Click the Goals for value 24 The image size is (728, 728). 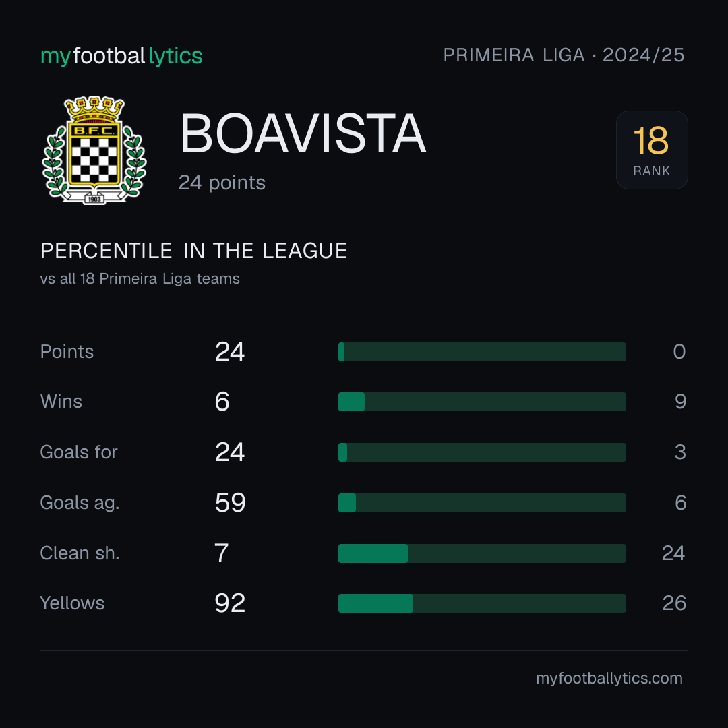230,452
